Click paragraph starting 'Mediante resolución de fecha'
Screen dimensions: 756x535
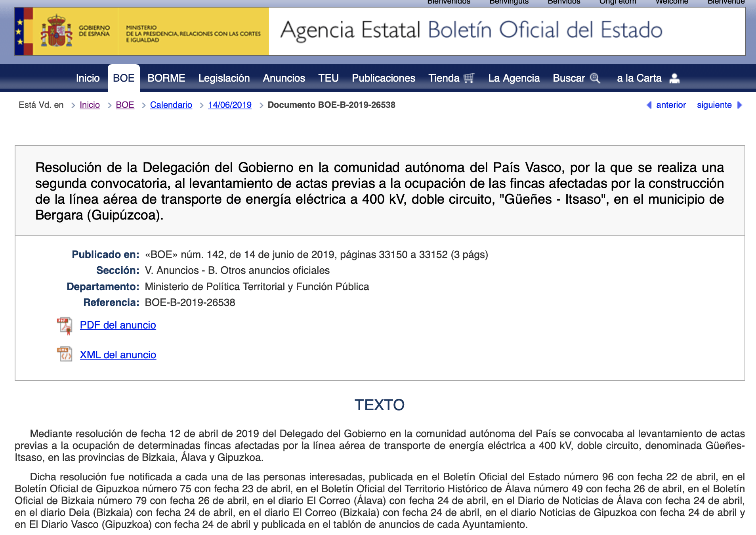pos(380,445)
